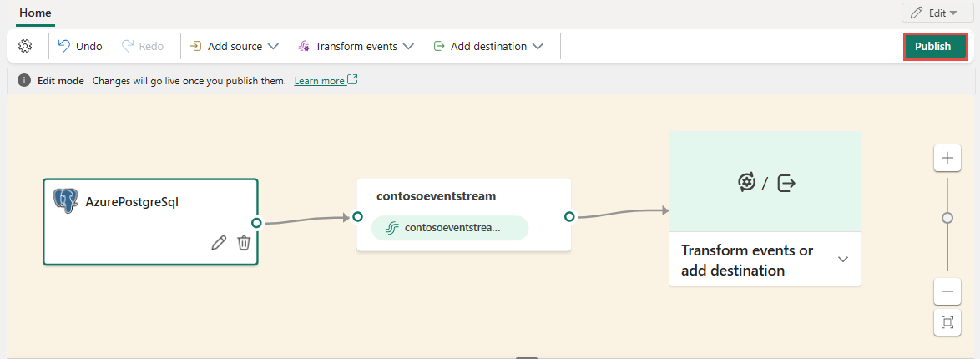Select the contosoeventstream stream pill
Screen dimensions: 980x359
[x=451, y=228]
